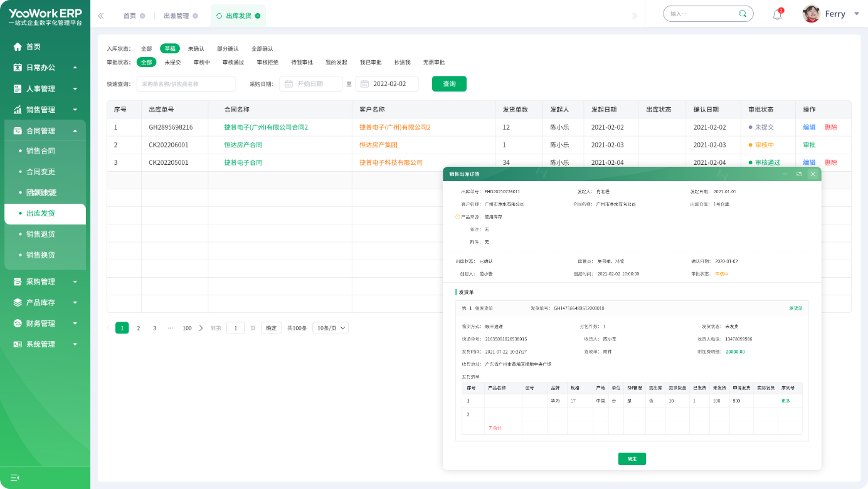The height and width of the screenshot is (489, 868).
Task: Select the 草稿 status filter
Action: click(x=169, y=49)
